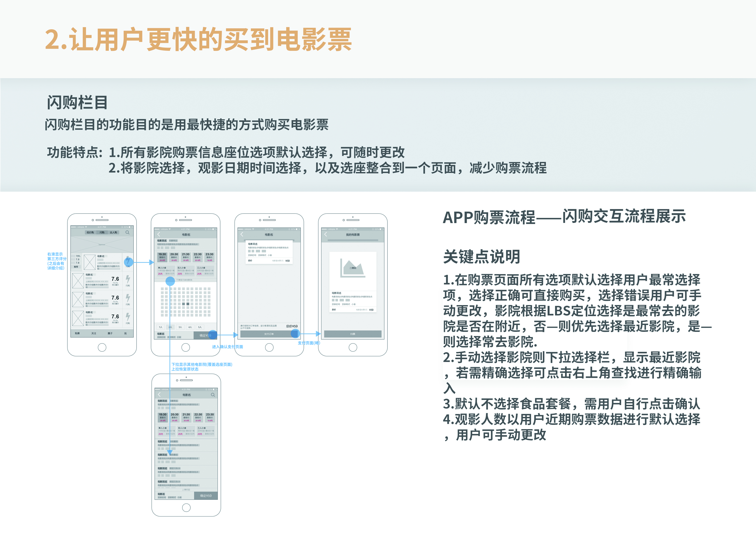Open poster thumbnail of first movie row
This screenshot has width=756, height=534.
click(x=90, y=262)
